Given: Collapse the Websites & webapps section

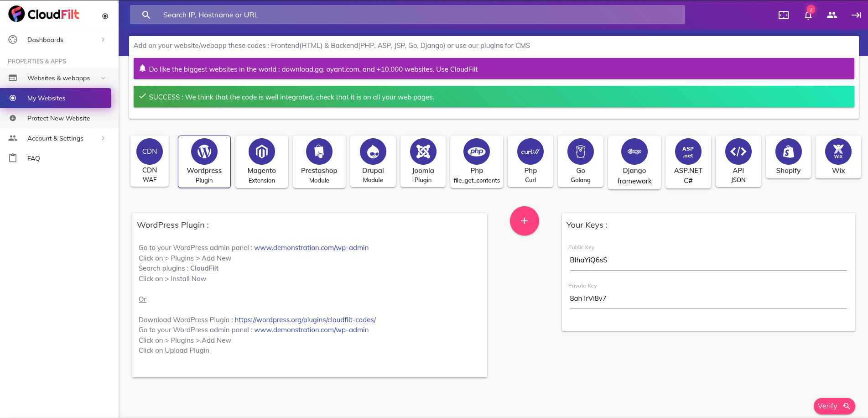Looking at the screenshot, I should coord(103,78).
